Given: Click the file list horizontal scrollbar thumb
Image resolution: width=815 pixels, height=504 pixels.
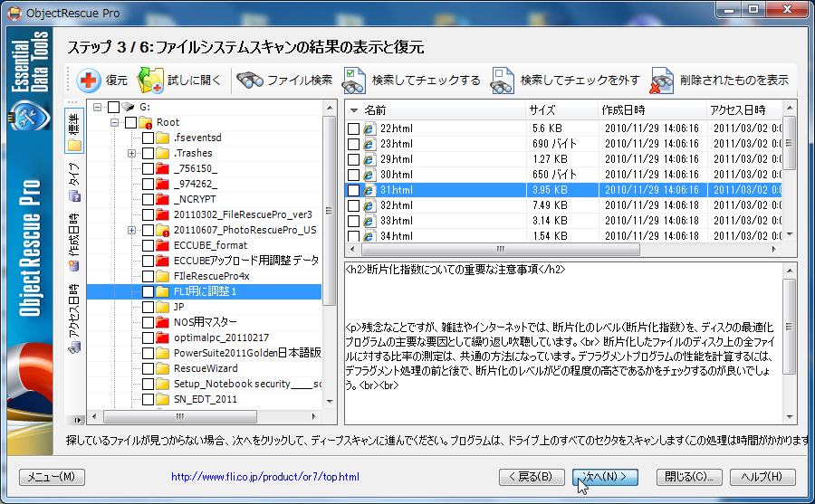Looking at the screenshot, I should (501, 250).
